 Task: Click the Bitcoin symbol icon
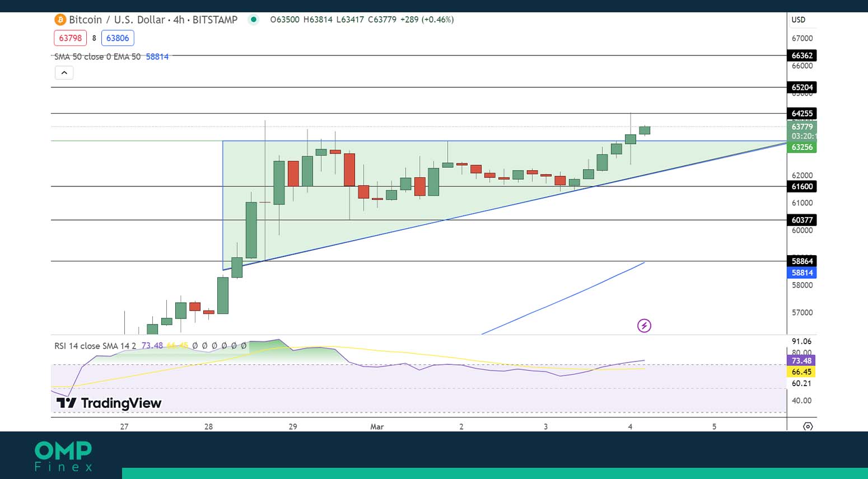[60, 20]
